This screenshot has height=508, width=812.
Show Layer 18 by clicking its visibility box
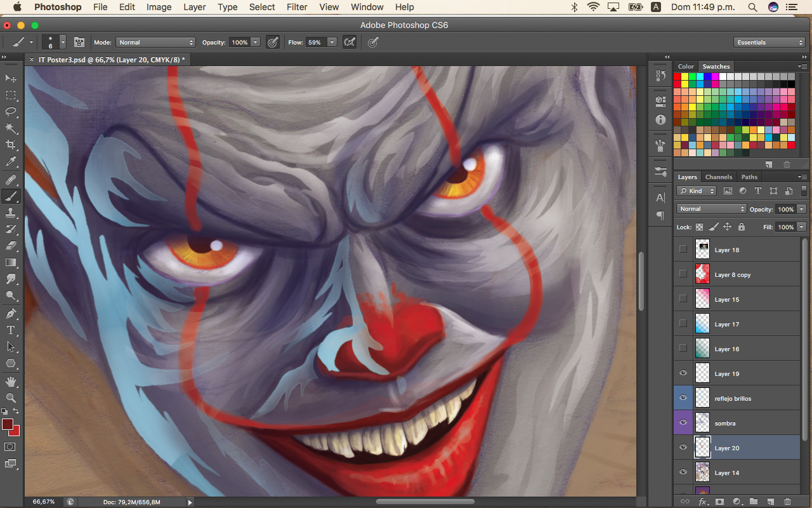(x=683, y=250)
